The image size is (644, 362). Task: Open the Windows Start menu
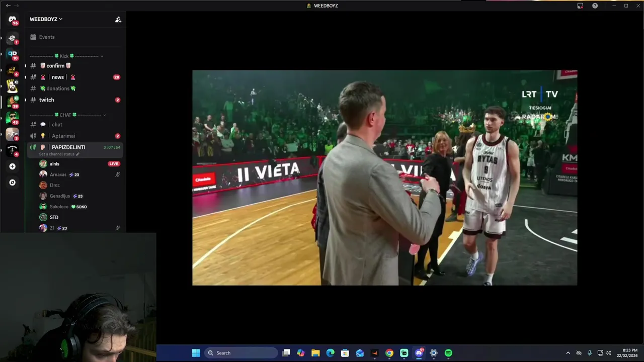(196, 353)
